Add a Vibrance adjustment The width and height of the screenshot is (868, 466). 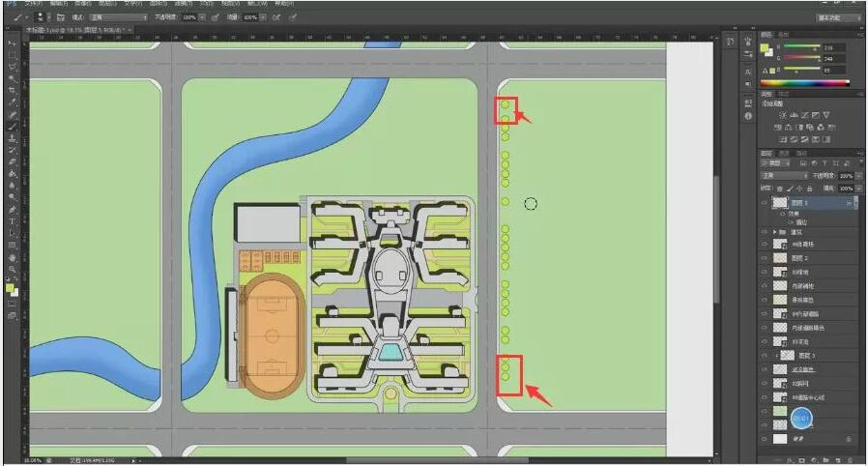pos(826,115)
